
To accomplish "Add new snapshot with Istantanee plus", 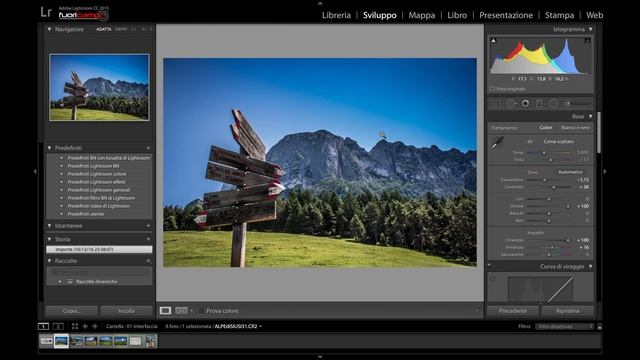I will [x=148, y=226].
